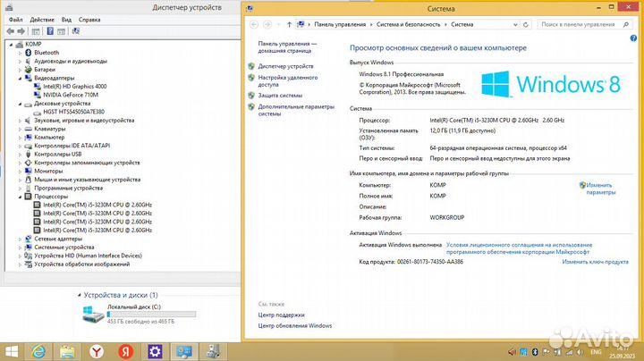Screen dimensions: 644x361
Task: Collapse the Дисковые устройства category
Action: 20,104
